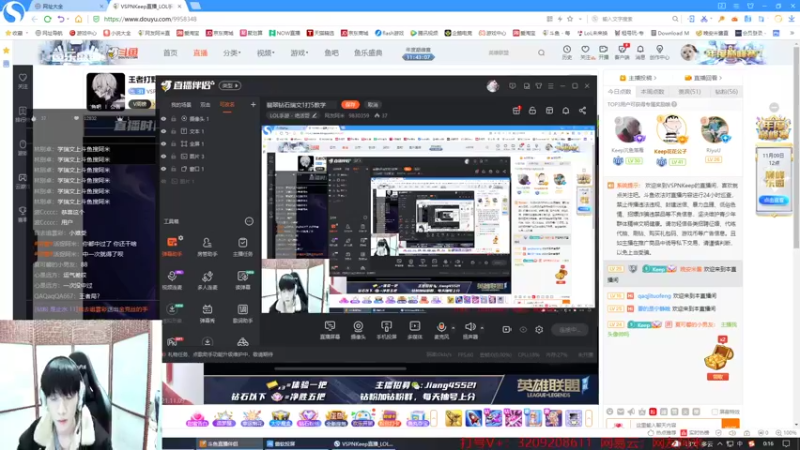800x450 pixels.
Task: Open mode selector pill beside 直播伴侣 logo
Action: point(230,86)
